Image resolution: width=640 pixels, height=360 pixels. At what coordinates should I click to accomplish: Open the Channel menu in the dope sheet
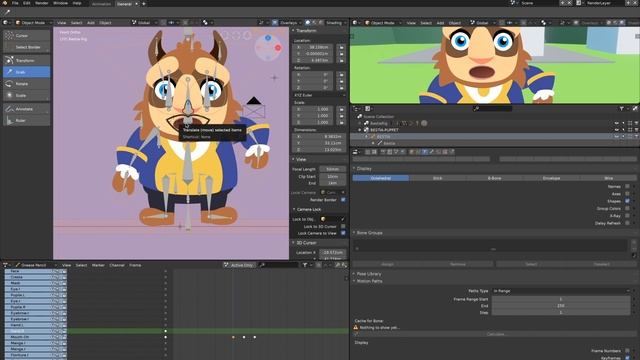pyautogui.click(x=117, y=265)
